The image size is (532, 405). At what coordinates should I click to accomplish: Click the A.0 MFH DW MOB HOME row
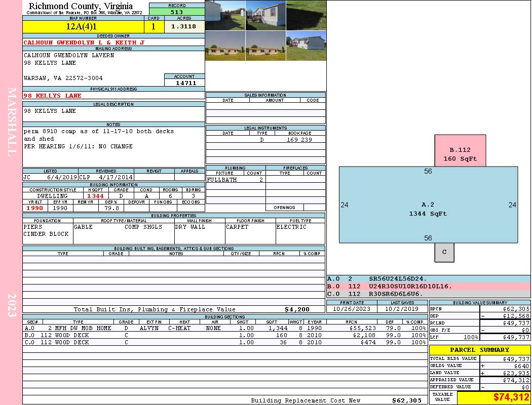coord(225,328)
